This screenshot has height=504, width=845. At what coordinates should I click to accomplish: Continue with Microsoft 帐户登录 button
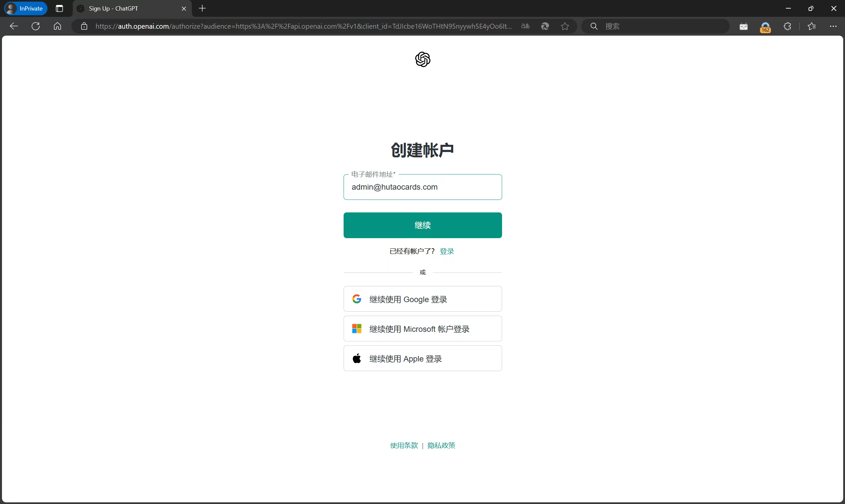(422, 329)
